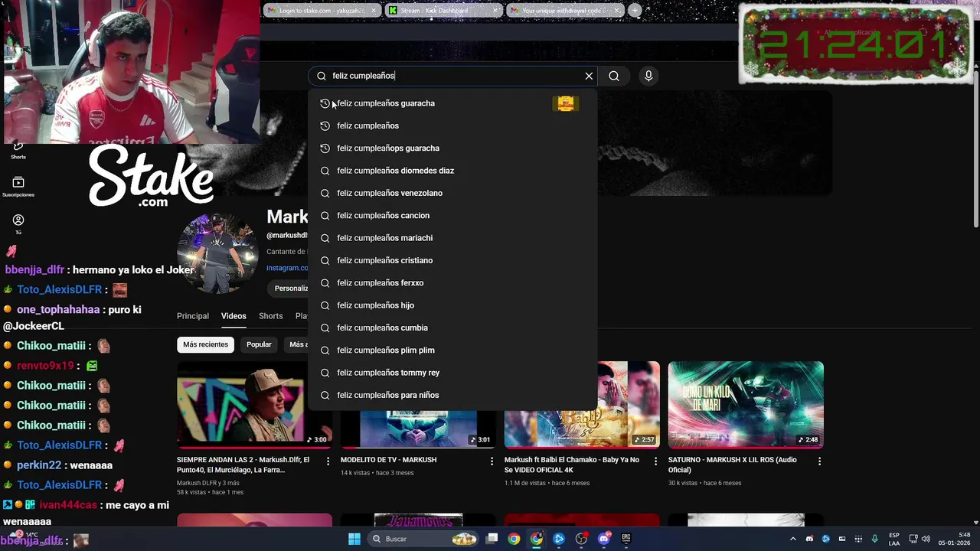Pick 'feliz cumpleaños hijo' suggestion

452,305
